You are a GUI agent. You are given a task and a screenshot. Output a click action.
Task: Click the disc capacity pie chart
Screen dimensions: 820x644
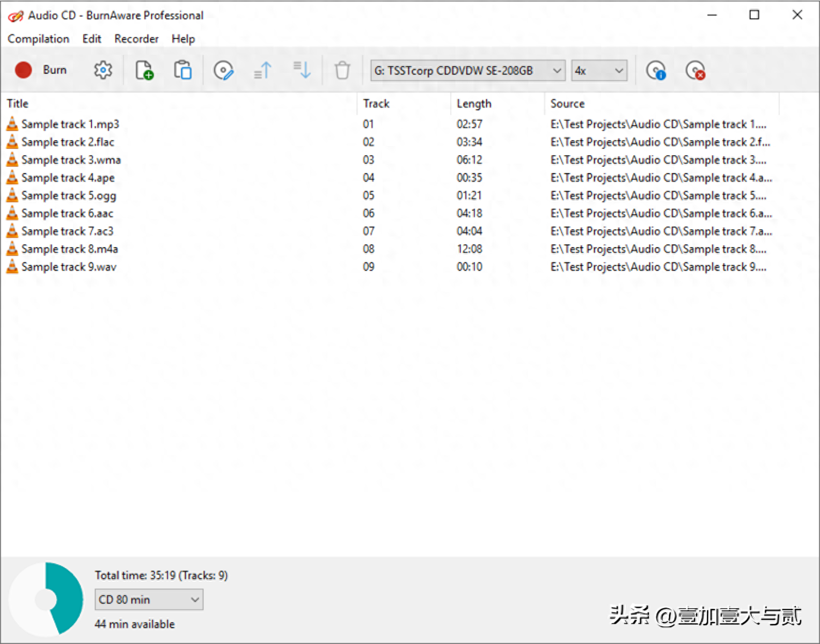[46, 599]
